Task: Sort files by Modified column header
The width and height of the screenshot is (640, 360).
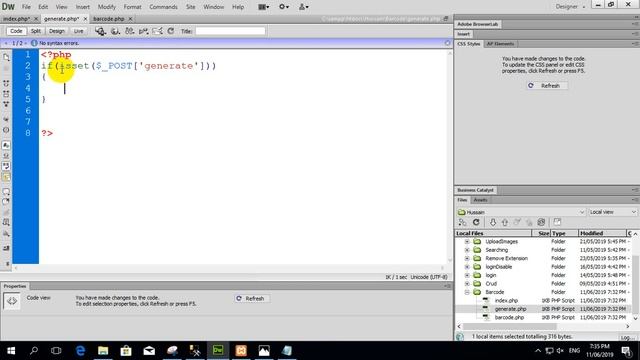Action: (x=602, y=233)
